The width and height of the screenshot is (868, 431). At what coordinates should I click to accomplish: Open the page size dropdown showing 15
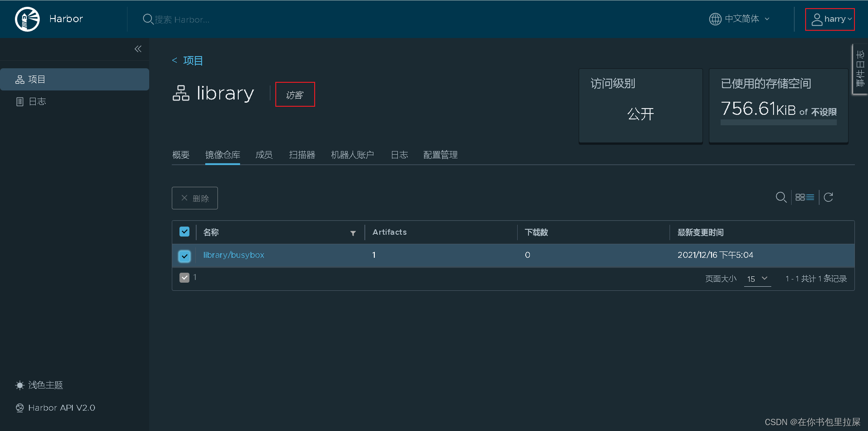[x=757, y=279]
